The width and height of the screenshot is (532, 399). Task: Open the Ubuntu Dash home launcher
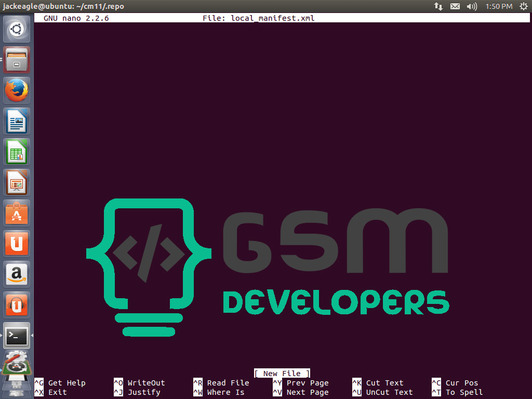click(x=17, y=29)
